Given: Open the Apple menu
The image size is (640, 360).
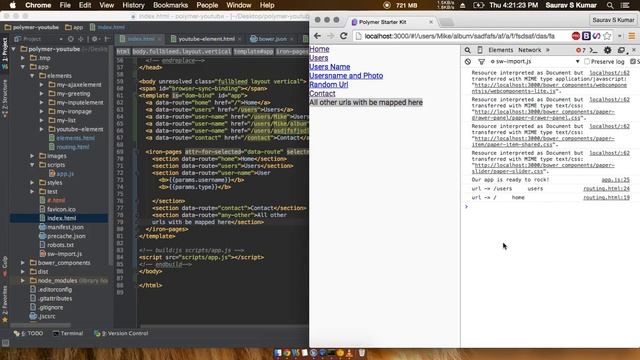Looking at the screenshot, I should tap(13, 5).
